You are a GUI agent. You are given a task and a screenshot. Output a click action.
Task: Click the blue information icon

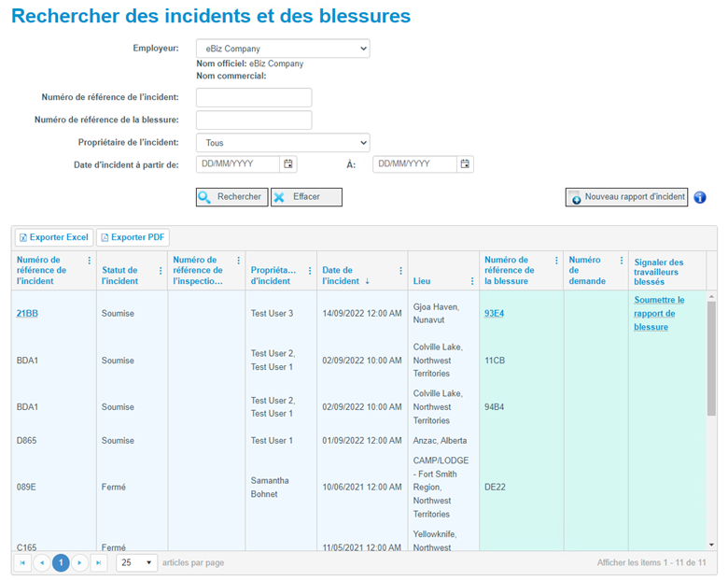700,197
